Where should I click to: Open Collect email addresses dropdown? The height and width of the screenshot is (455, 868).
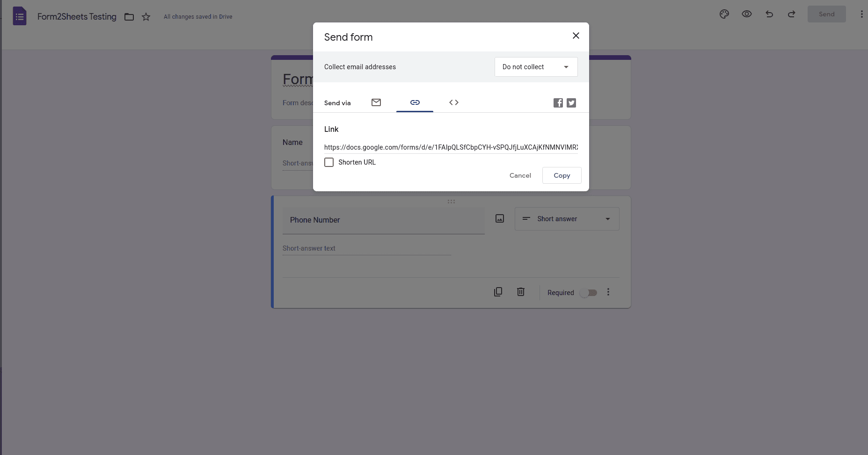coord(536,67)
